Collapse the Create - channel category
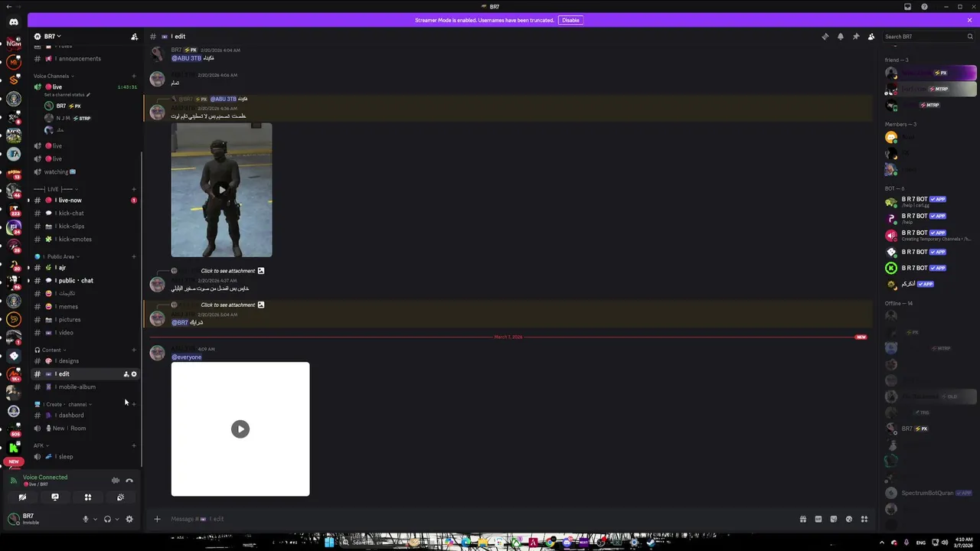The height and width of the screenshot is (551, 980). point(64,404)
